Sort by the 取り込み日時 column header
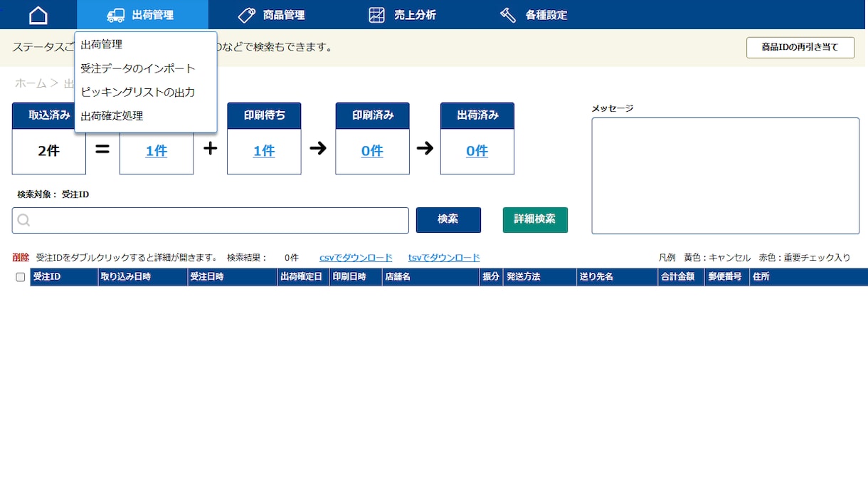 tap(142, 277)
